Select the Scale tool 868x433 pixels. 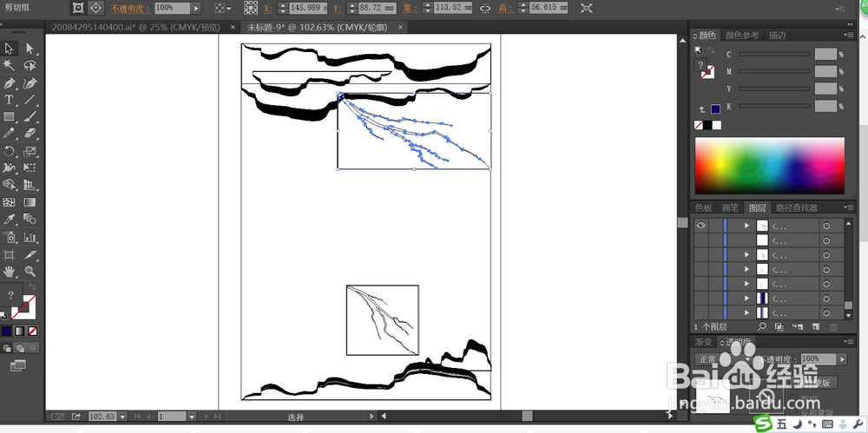click(x=30, y=151)
